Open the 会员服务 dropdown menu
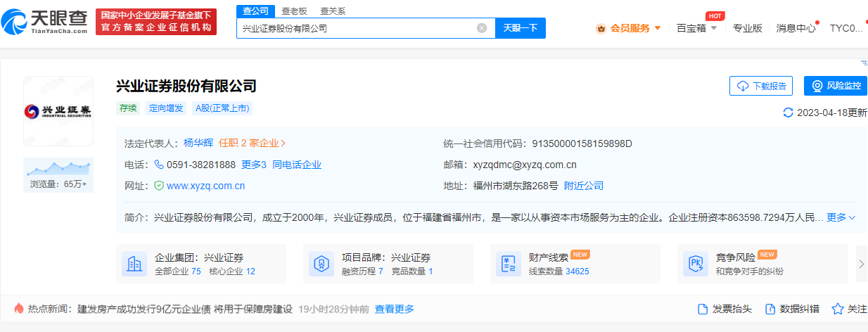This screenshot has height=332, width=868. pos(630,28)
